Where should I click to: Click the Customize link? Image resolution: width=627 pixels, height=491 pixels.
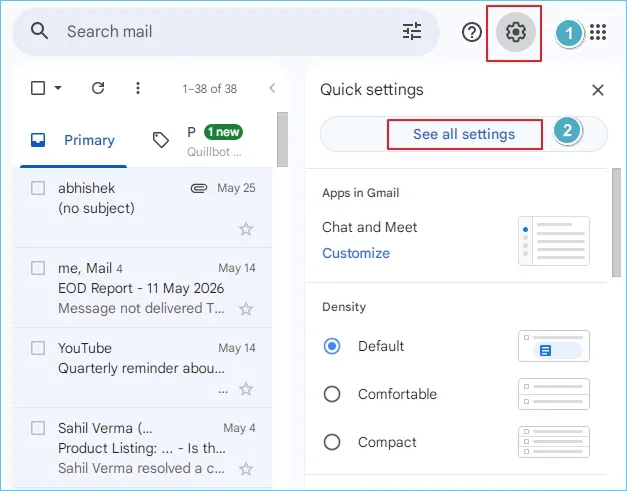(356, 253)
